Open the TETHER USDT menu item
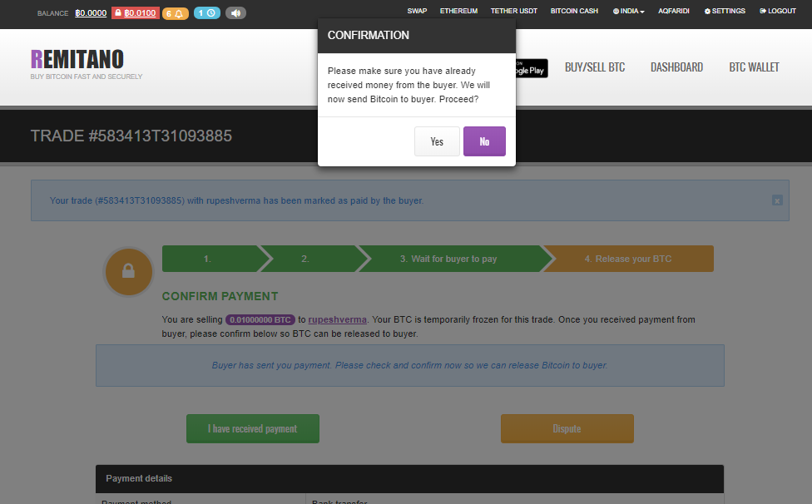This screenshot has width=812, height=504. coord(513,11)
